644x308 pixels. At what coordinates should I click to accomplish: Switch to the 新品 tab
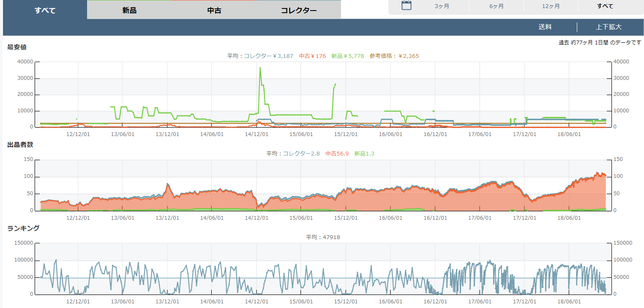(129, 10)
